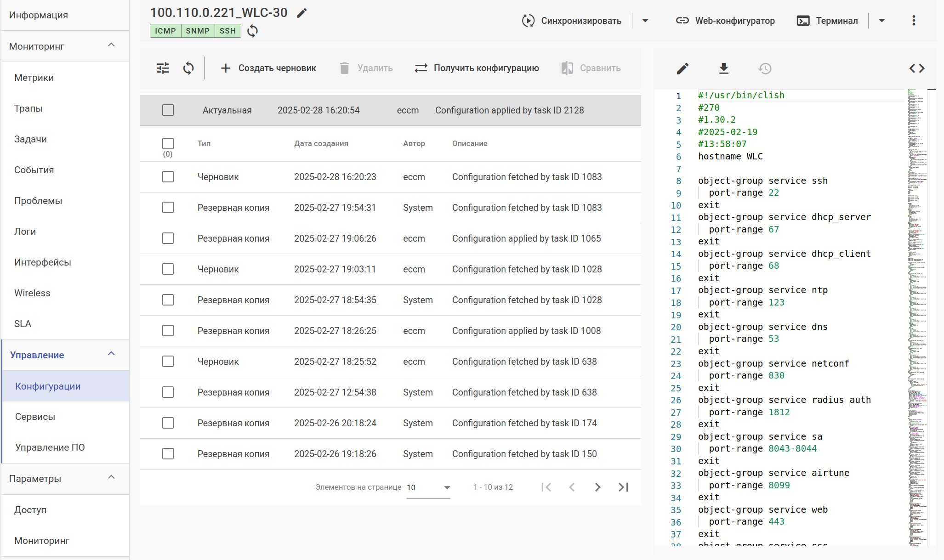Open the Сервисы menu item

35,417
